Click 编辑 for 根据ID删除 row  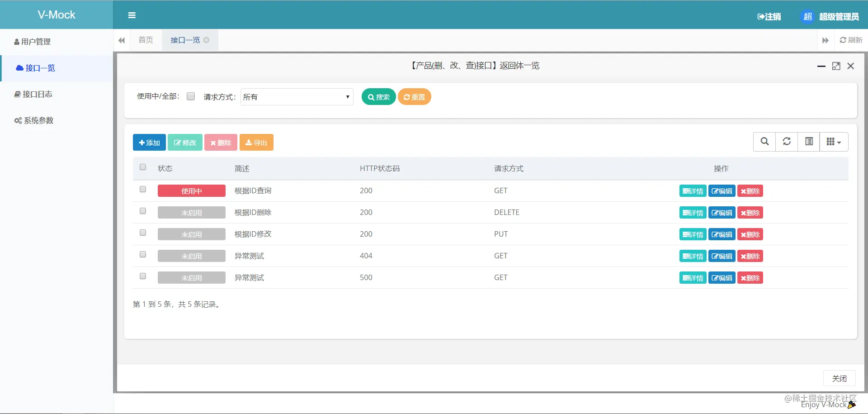tap(722, 213)
